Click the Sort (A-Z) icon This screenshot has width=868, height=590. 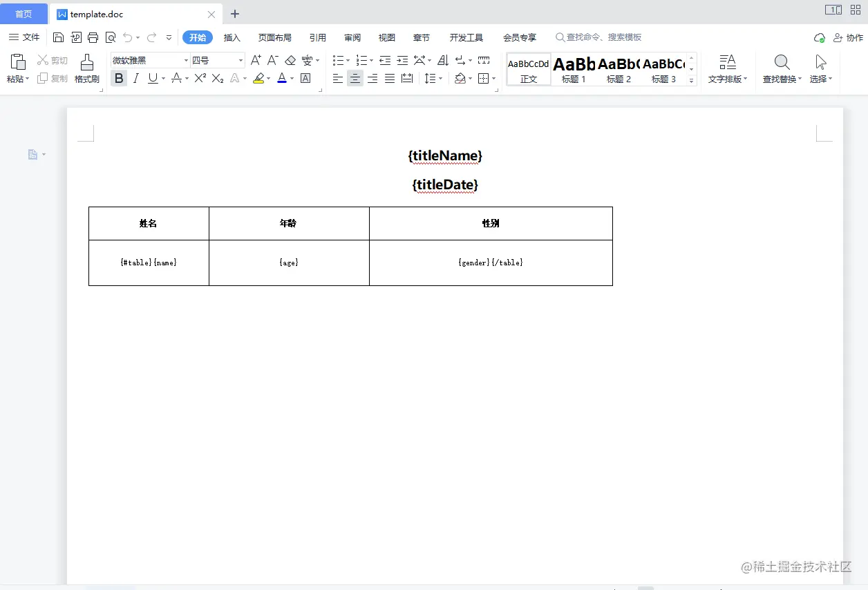pyautogui.click(x=443, y=61)
